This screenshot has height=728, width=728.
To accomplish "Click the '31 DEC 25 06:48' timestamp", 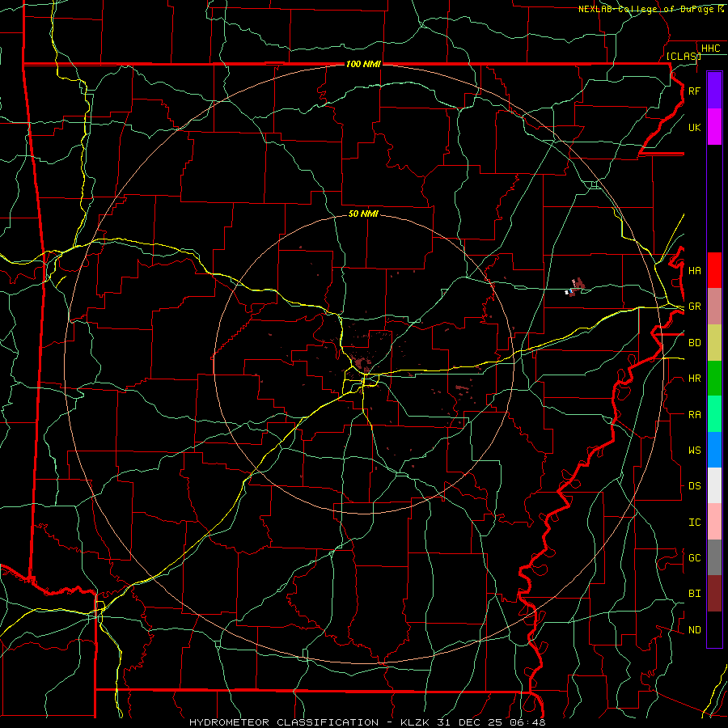I will [490, 722].
